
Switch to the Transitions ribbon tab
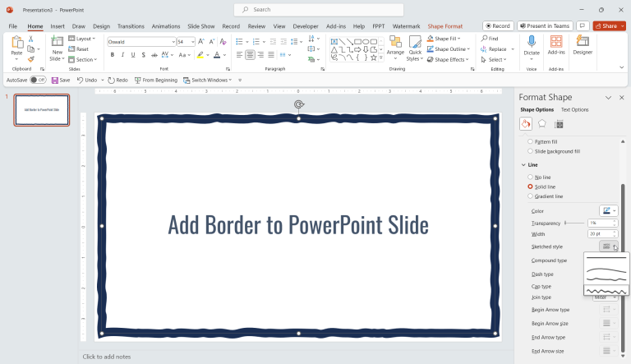(131, 26)
